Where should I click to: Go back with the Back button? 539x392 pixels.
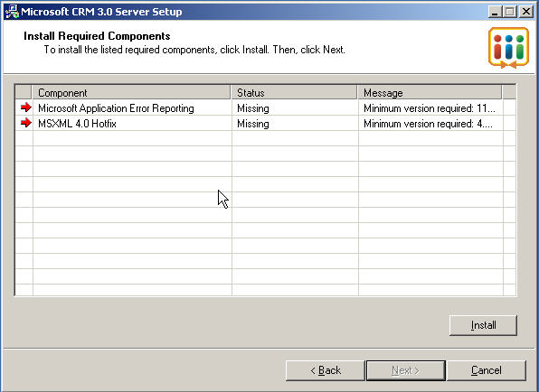326,370
